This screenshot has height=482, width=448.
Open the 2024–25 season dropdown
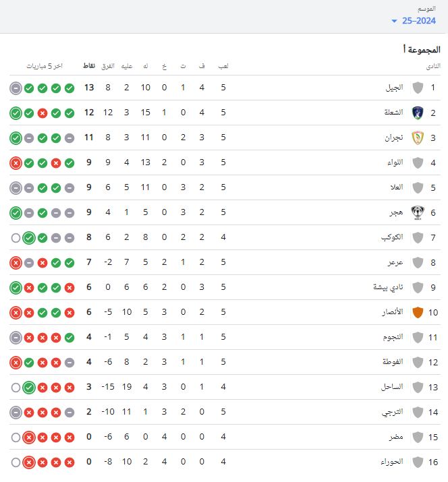(x=418, y=21)
